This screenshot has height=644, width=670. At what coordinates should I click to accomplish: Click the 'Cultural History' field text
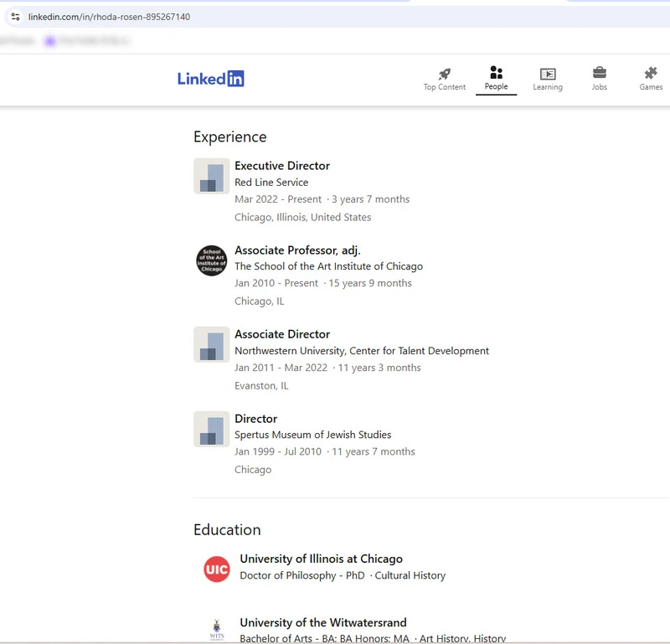coord(410,575)
